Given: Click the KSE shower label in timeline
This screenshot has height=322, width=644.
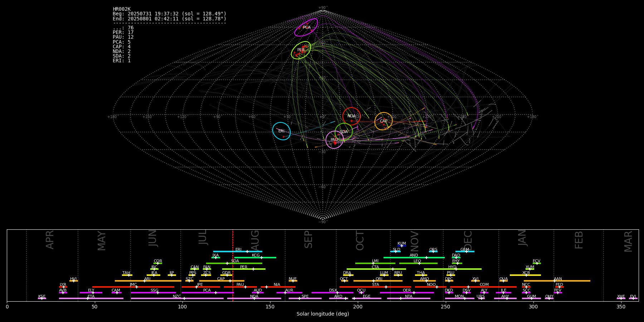Looking at the screenshot, I should (x=42, y=296).
